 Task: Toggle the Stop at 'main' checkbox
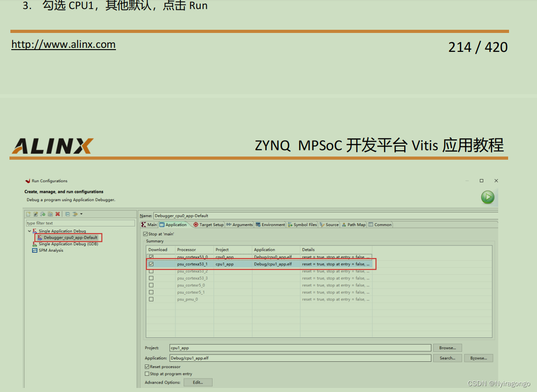(146, 234)
